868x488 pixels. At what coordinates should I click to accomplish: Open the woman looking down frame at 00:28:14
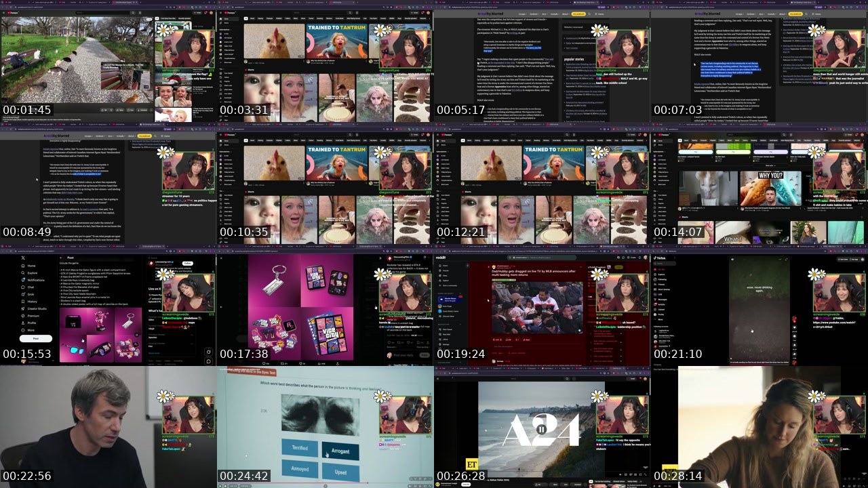(759, 427)
